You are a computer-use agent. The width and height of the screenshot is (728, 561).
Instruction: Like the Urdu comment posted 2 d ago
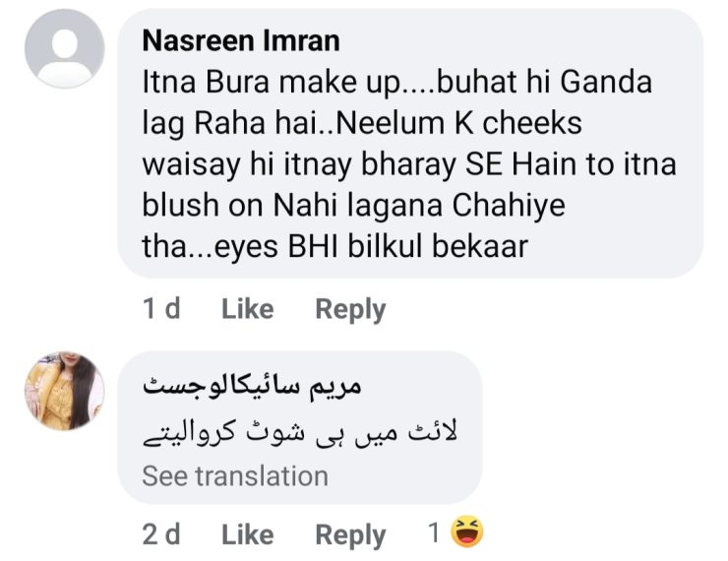click(247, 534)
